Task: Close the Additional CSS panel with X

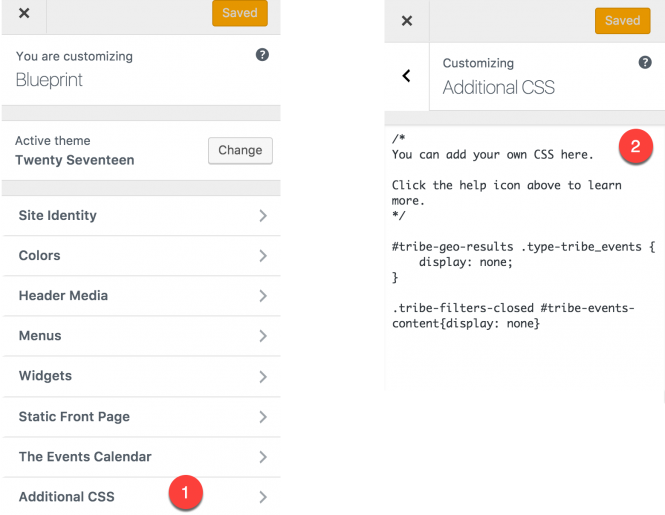Action: (407, 21)
